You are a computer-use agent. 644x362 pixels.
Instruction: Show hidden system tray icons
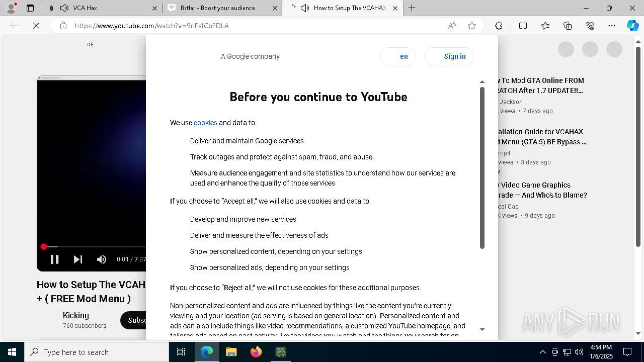point(542,352)
